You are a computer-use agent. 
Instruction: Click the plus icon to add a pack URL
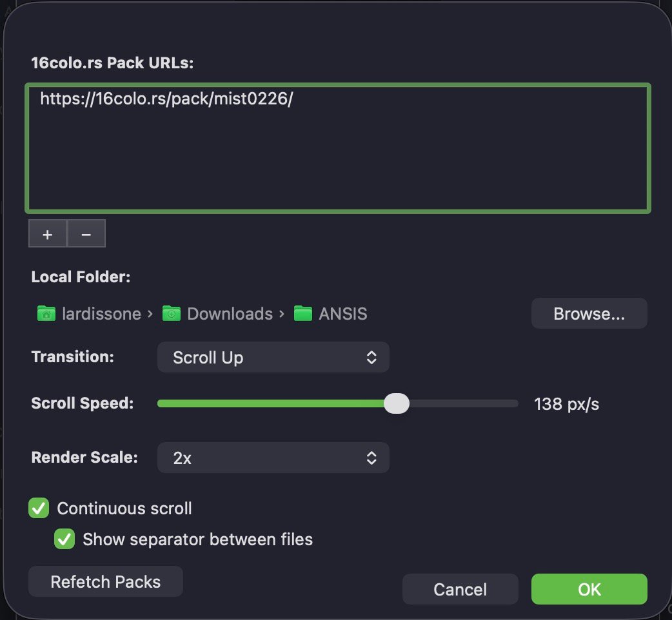pyautogui.click(x=47, y=233)
